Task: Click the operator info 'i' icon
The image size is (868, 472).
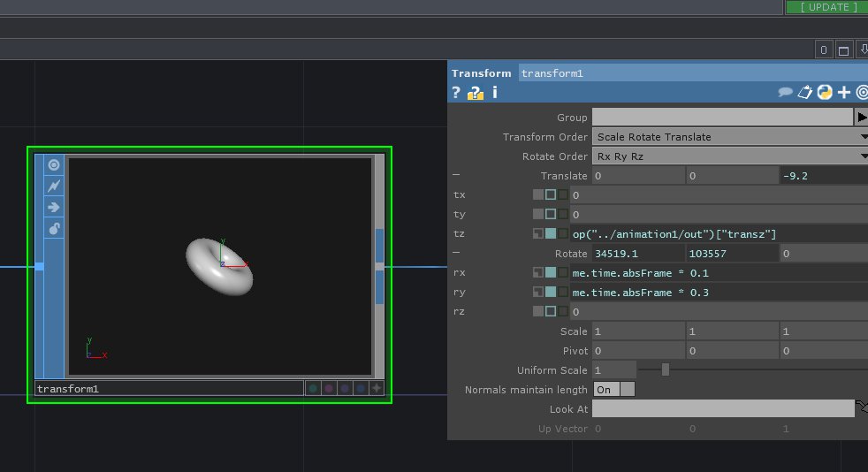Action: [x=495, y=92]
